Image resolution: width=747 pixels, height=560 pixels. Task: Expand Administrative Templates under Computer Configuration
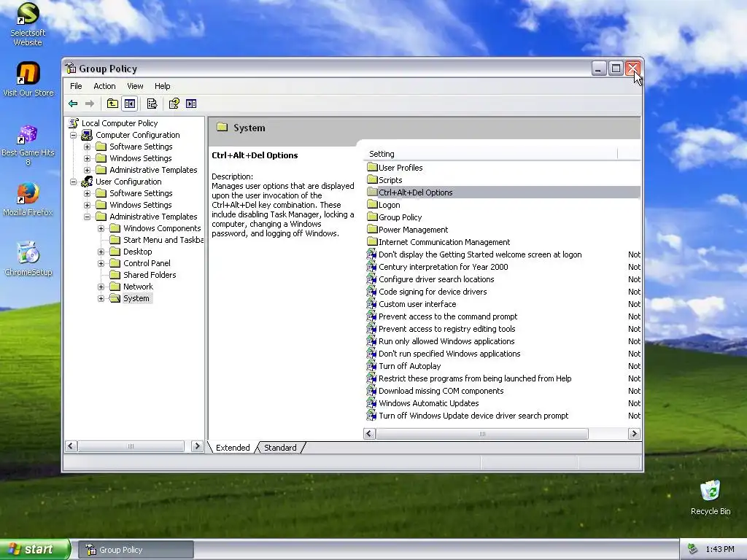tap(88, 170)
